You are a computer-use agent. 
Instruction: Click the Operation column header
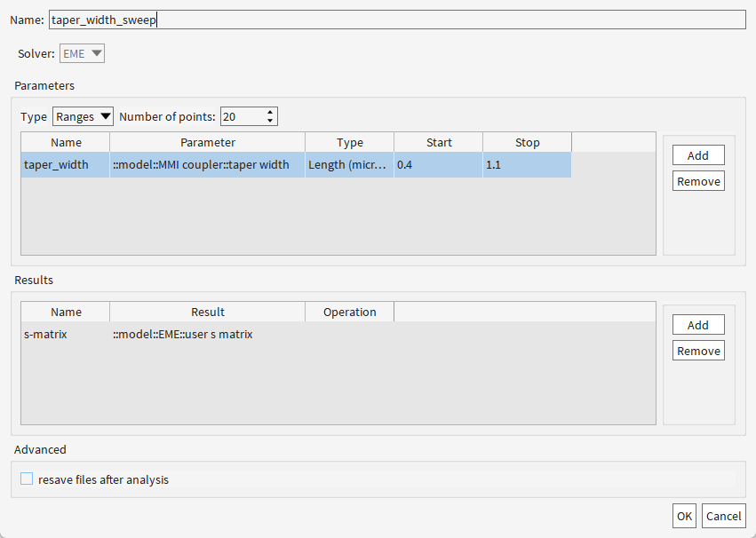tap(349, 313)
